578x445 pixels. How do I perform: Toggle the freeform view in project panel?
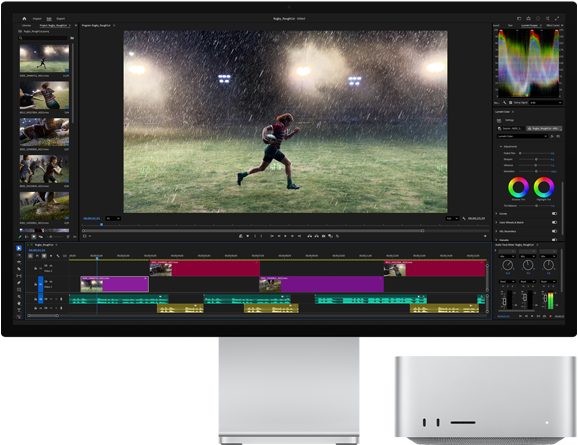tap(41, 237)
